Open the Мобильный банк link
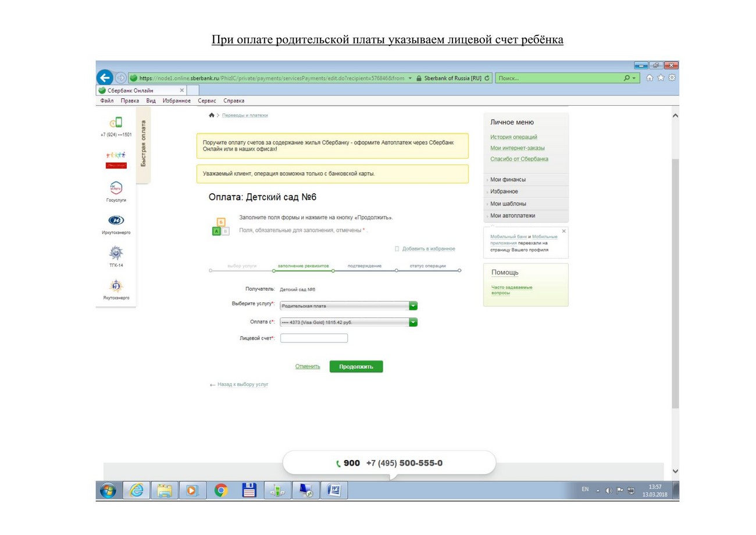The height and width of the screenshot is (535, 756). 508,237
